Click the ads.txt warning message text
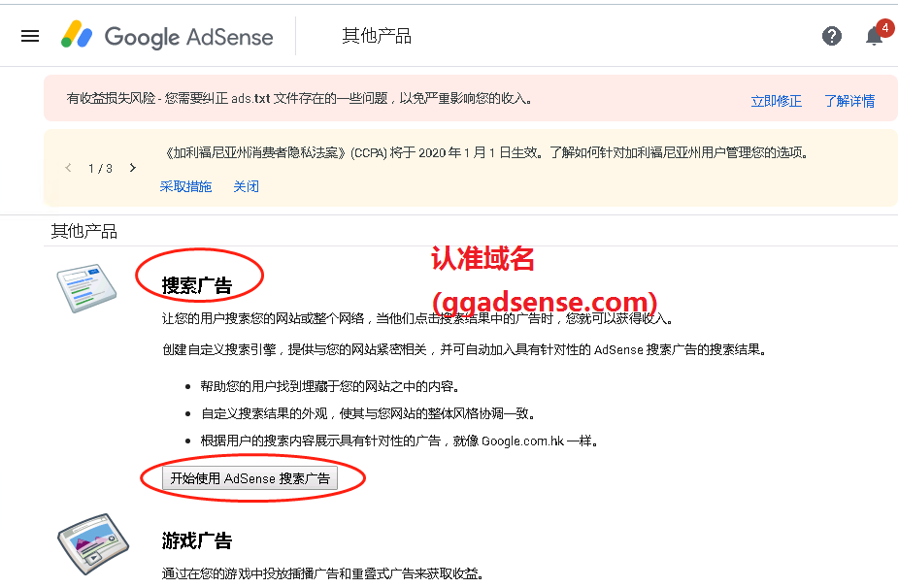The height and width of the screenshot is (588, 898). (x=299, y=99)
